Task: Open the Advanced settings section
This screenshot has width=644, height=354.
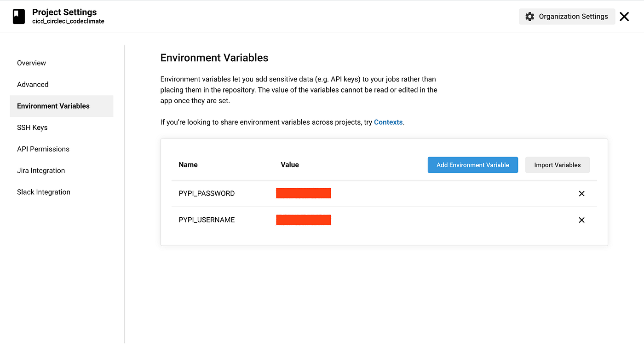Action: coord(33,84)
